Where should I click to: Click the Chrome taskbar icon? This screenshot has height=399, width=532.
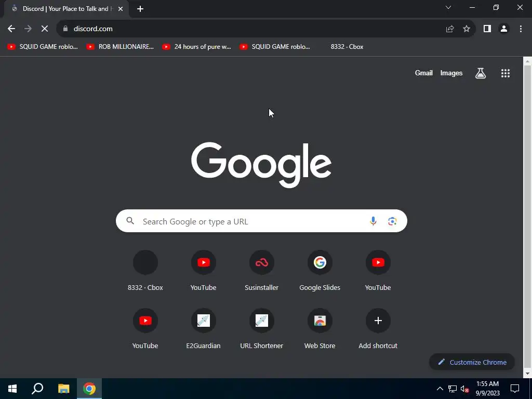[x=89, y=389]
